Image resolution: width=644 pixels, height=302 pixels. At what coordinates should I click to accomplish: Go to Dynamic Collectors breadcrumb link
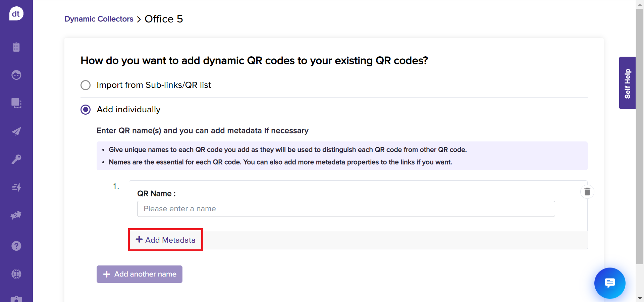[x=99, y=19]
